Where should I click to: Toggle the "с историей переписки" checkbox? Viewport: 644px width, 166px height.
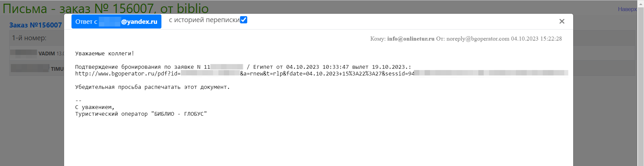pos(244,20)
